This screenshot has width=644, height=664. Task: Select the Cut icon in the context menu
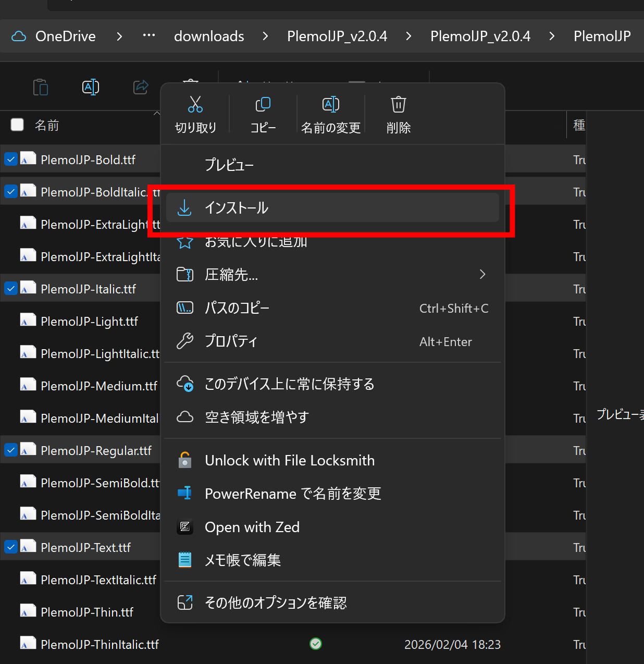click(195, 104)
